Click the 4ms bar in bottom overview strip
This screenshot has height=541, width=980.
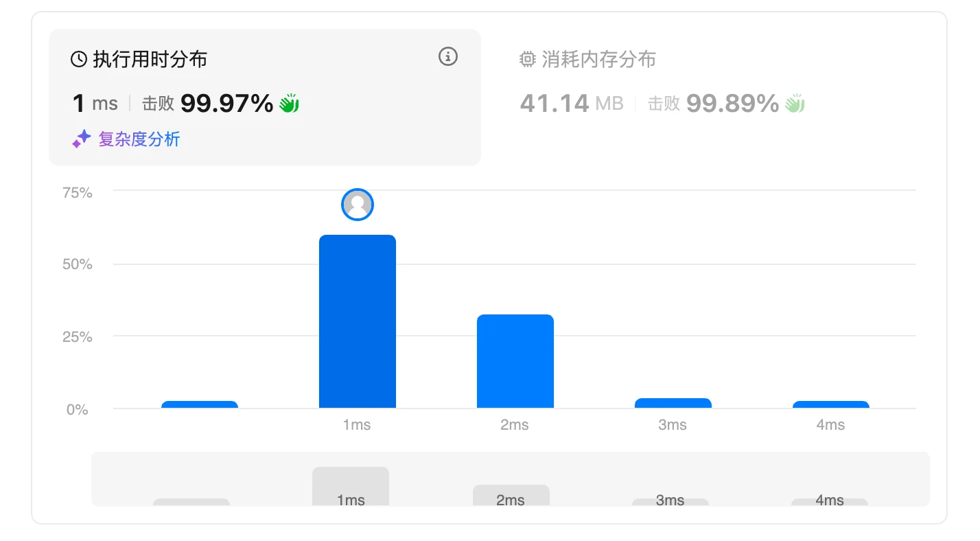click(830, 502)
